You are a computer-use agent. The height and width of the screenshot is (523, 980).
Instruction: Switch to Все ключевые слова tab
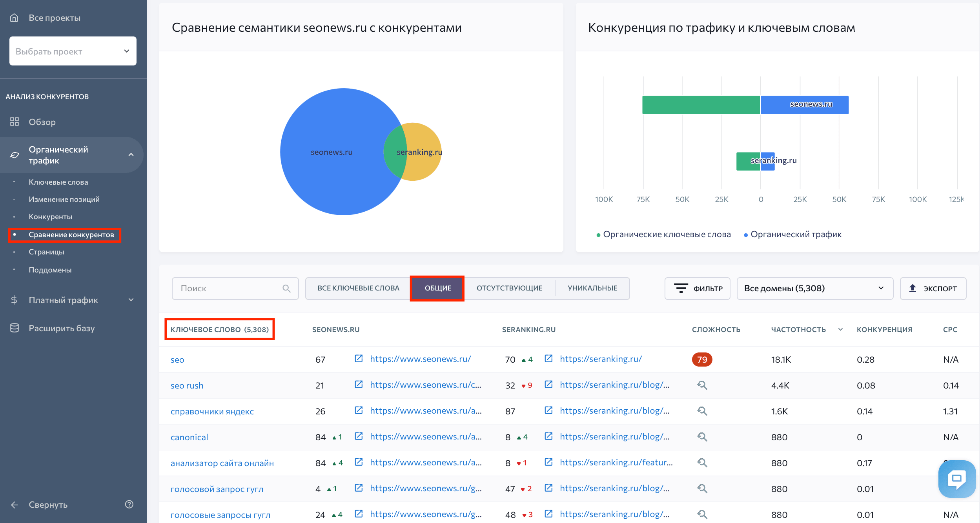click(x=358, y=288)
